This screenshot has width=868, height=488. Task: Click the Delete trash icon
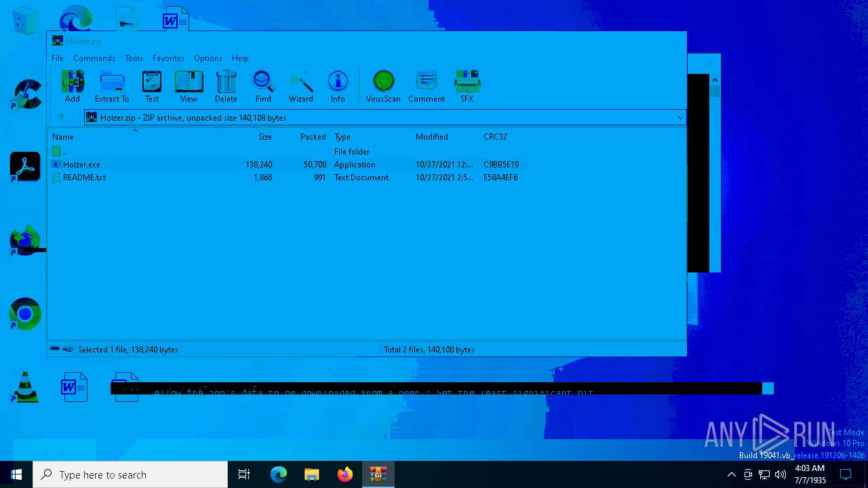pyautogui.click(x=226, y=85)
